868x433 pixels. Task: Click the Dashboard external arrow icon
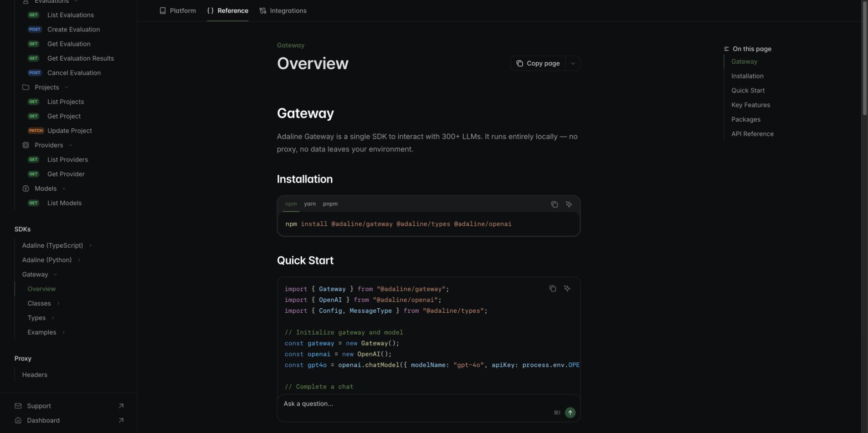pyautogui.click(x=121, y=421)
